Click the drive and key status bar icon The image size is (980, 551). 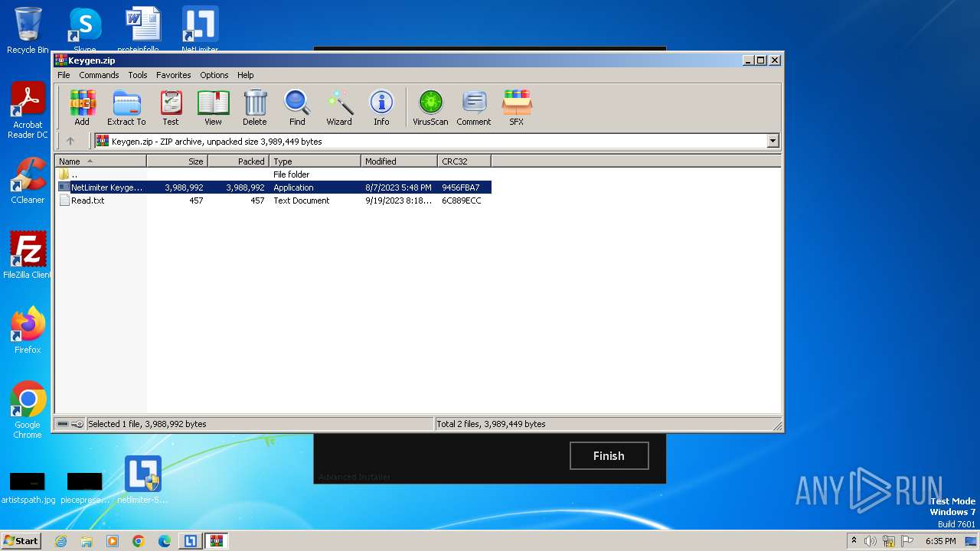tap(70, 424)
